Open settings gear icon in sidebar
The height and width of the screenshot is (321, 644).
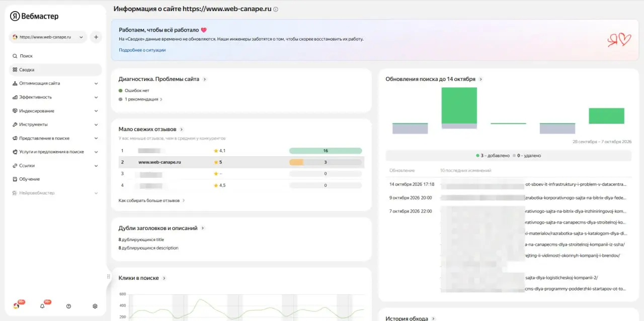[x=95, y=306]
